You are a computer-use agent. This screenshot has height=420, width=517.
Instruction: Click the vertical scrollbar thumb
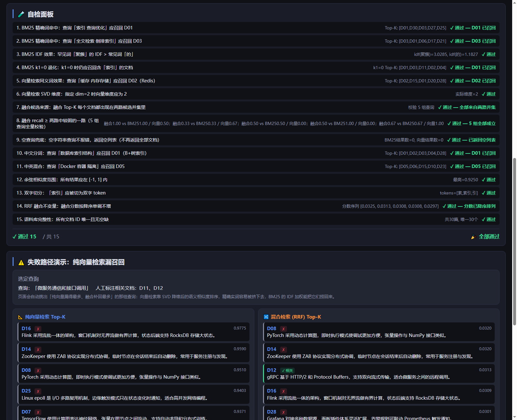514,242
